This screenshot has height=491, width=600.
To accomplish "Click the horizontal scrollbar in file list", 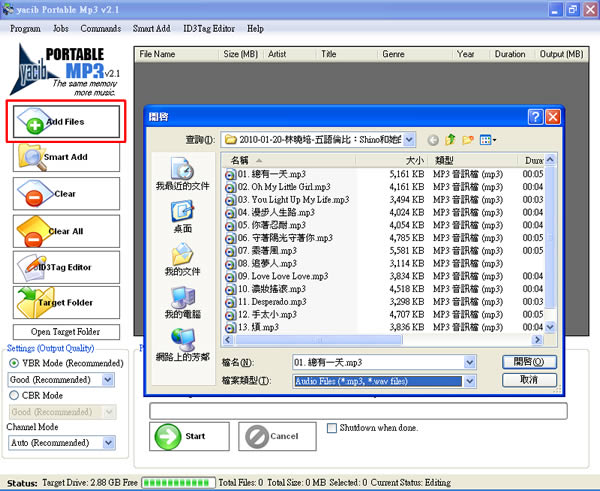I will 319,339.
